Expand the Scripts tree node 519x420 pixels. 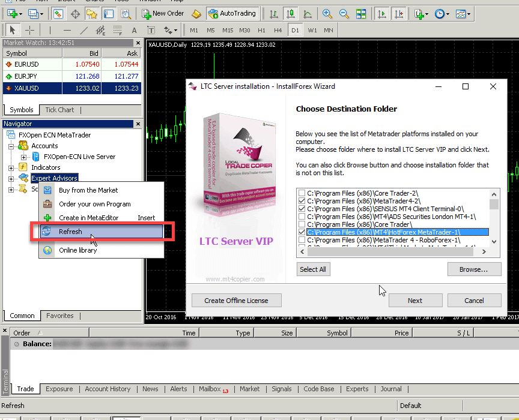(x=11, y=190)
